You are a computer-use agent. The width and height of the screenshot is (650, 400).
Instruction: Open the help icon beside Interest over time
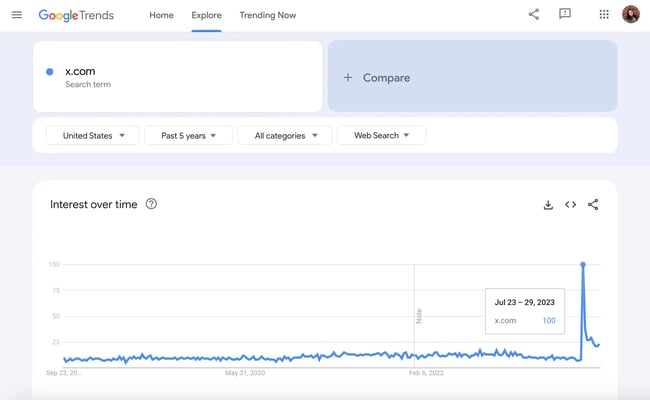151,204
